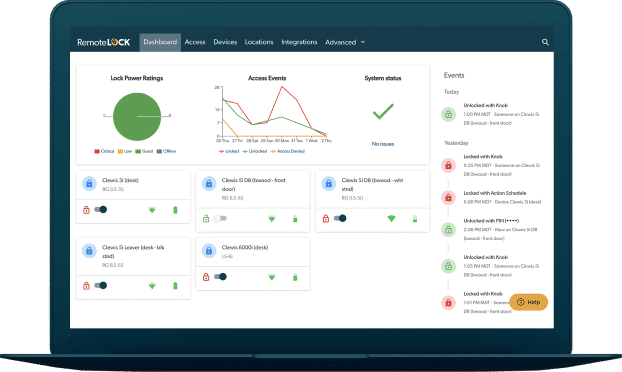Screen dimensions: 622x372
Task: Click the green Good pie chart
Action: (137, 117)
